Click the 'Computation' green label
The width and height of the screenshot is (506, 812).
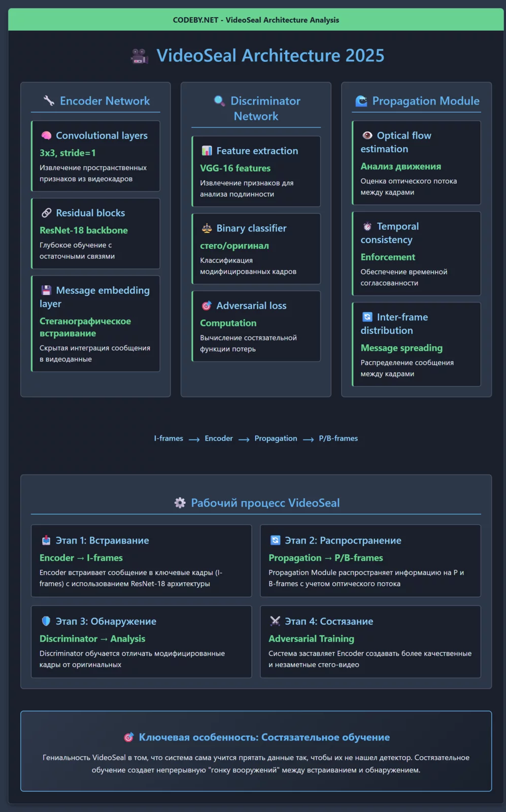[x=228, y=323]
